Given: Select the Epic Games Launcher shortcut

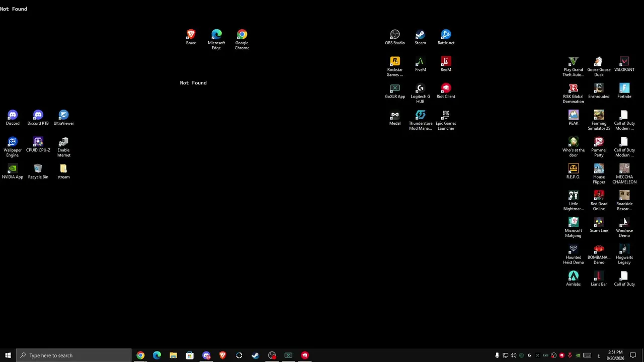Looking at the screenshot, I should pyautogui.click(x=446, y=120).
